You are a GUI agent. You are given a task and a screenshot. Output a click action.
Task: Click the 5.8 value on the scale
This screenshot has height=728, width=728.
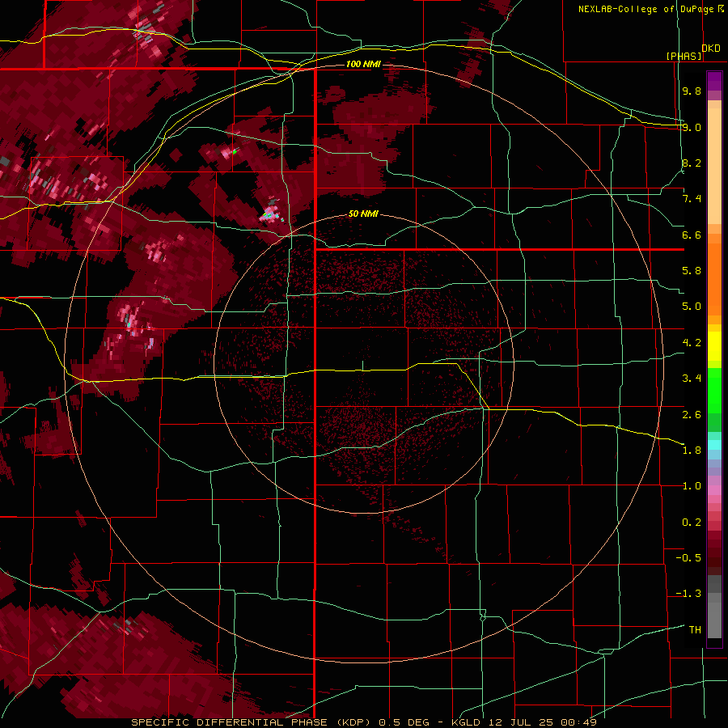(692, 271)
